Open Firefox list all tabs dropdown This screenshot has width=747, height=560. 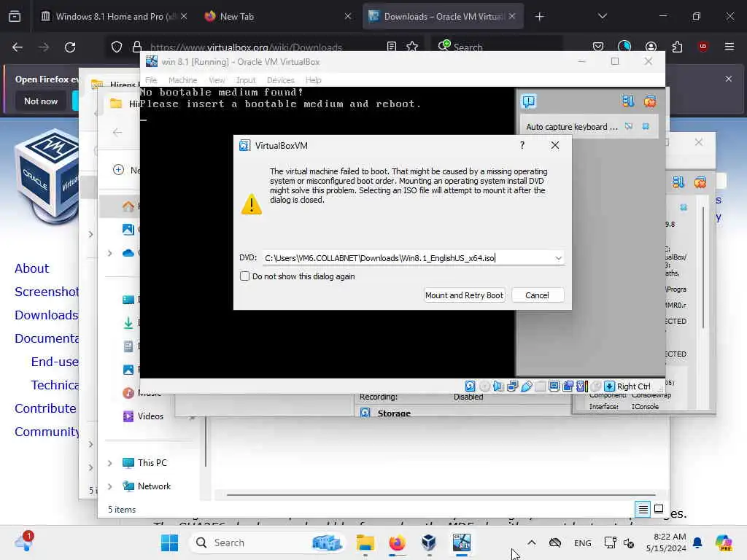pyautogui.click(x=603, y=16)
